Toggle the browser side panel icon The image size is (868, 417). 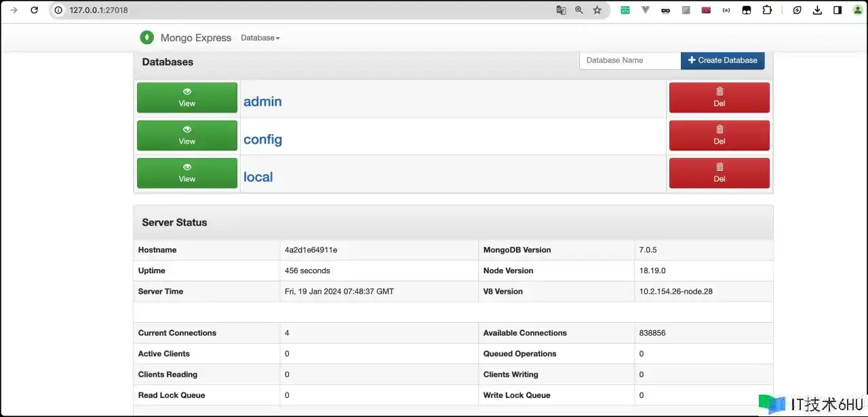(837, 10)
